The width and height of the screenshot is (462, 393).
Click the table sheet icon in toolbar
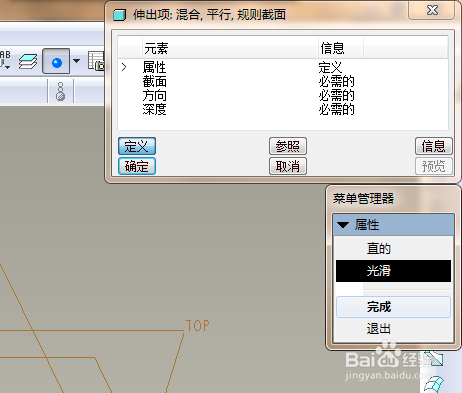[x=96, y=61]
